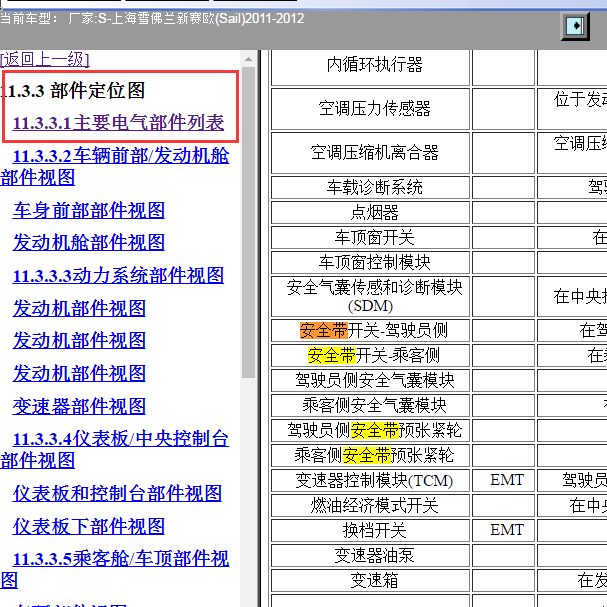Select the 乘客侧安全带预张紧轮 cell
This screenshot has height=607, width=607.
(x=370, y=455)
